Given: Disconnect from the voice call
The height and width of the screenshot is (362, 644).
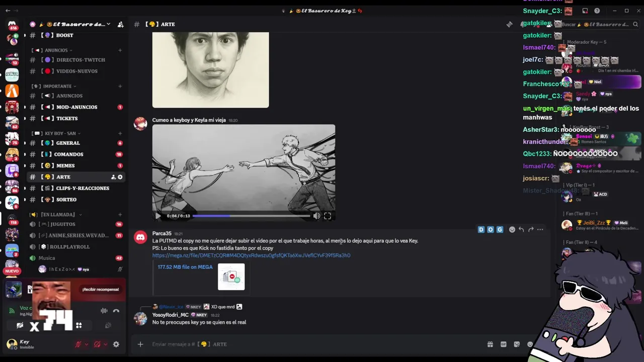Looking at the screenshot, I should coord(116,311).
